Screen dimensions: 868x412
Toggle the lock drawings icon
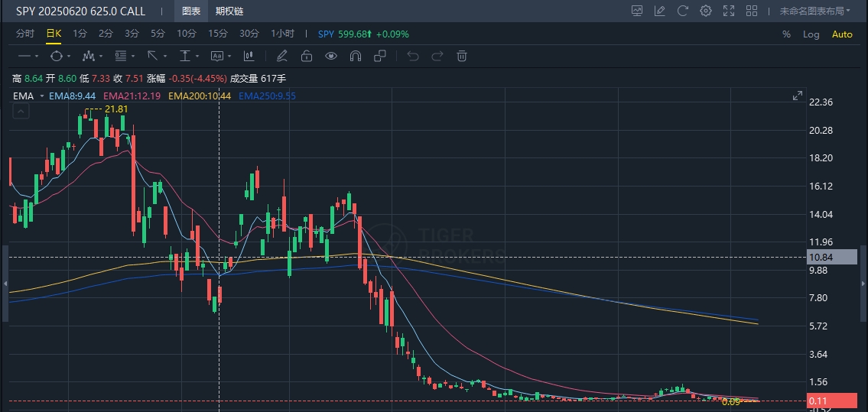click(x=306, y=56)
